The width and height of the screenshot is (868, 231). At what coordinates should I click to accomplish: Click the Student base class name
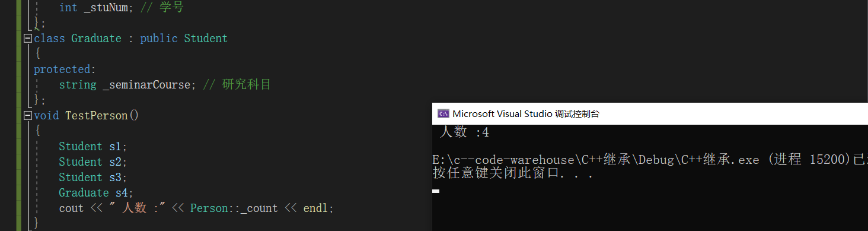click(x=206, y=39)
